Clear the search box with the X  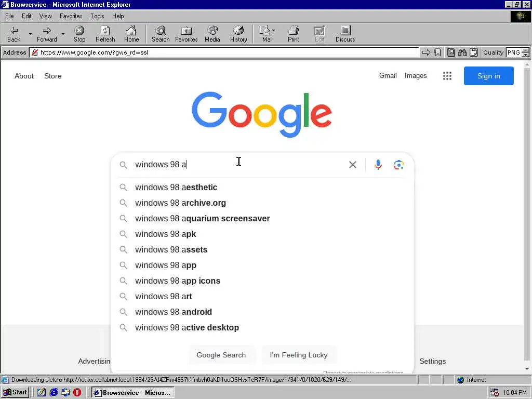(x=353, y=165)
